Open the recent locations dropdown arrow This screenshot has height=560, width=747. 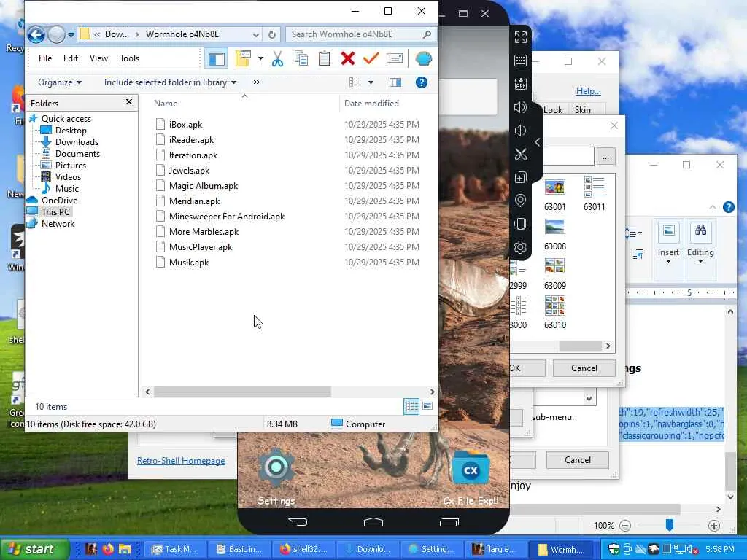tap(71, 35)
